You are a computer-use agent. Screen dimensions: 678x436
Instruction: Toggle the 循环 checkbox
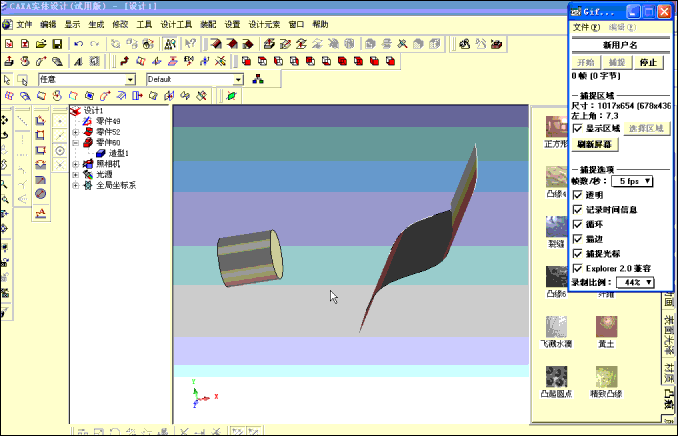pos(577,224)
